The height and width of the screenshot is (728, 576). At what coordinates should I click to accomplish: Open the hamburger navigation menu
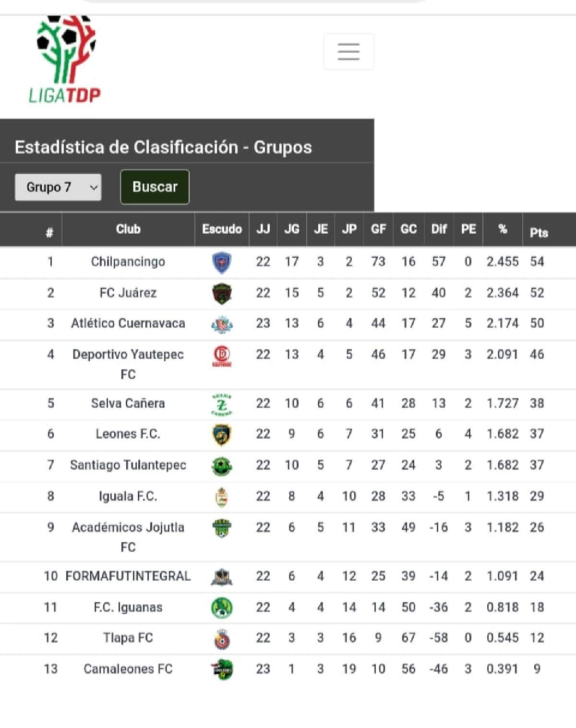(348, 52)
